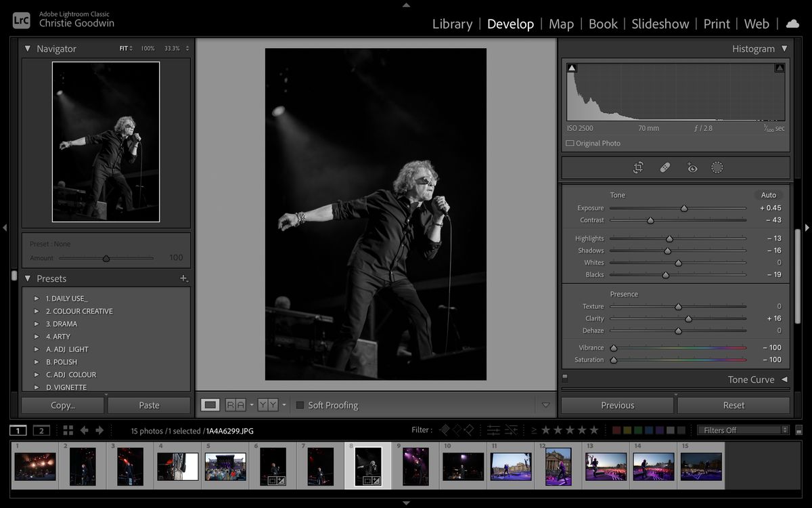Click the Auto button in the Tone panel
This screenshot has width=812, height=508.
(768, 194)
